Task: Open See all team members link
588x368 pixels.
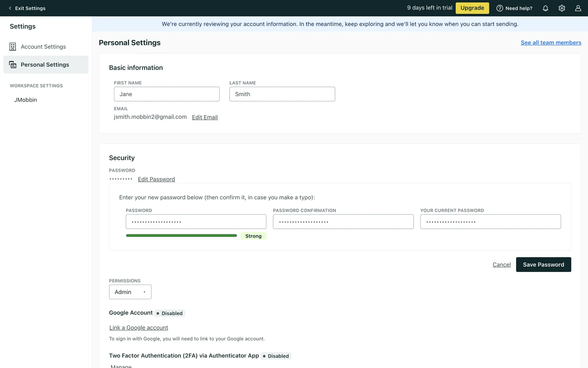Action: coord(551,43)
